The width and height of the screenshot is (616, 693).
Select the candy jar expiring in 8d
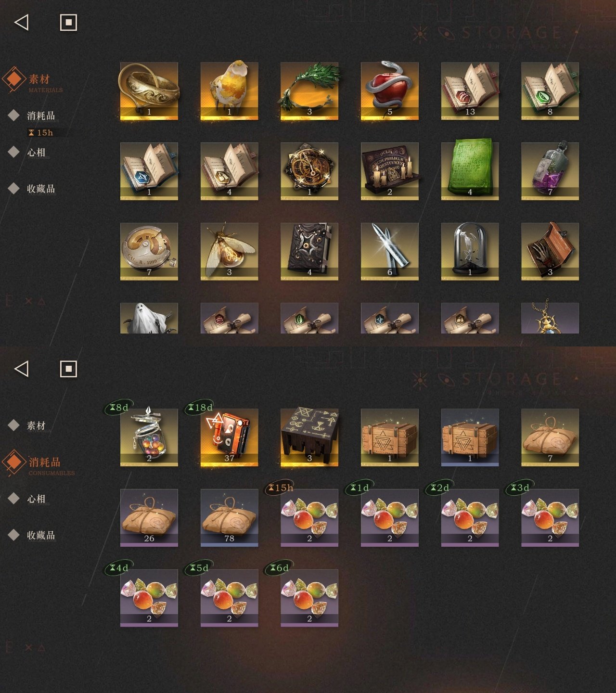[x=149, y=437]
